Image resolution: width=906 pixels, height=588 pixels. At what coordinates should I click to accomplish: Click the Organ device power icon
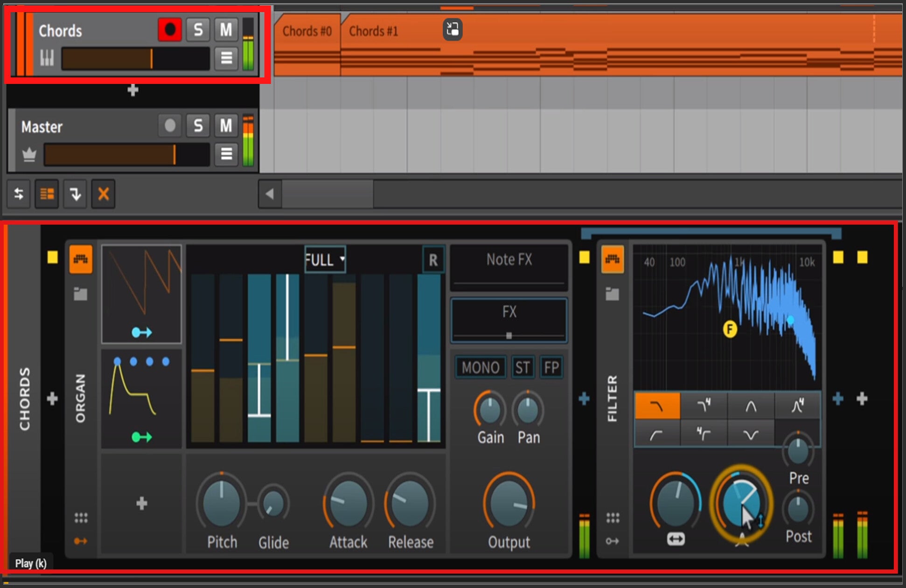[x=81, y=259]
